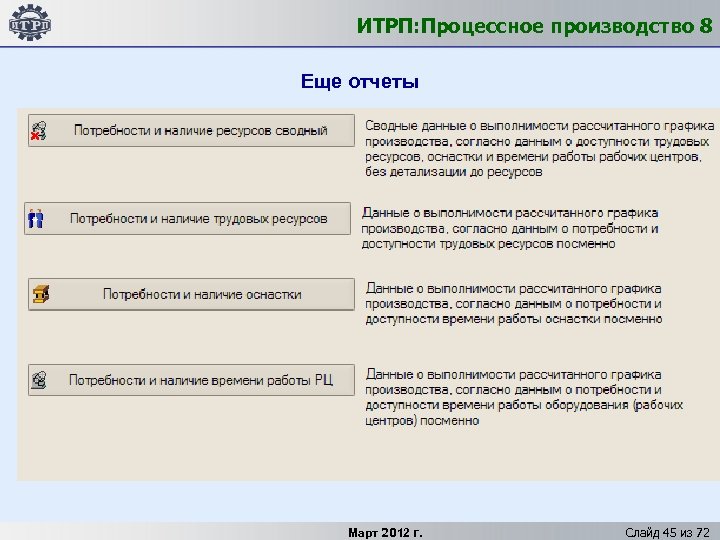This screenshot has height=540, width=720.
Task: Click description starting with Сводные данные о выполнимости
Action: click(x=540, y=149)
